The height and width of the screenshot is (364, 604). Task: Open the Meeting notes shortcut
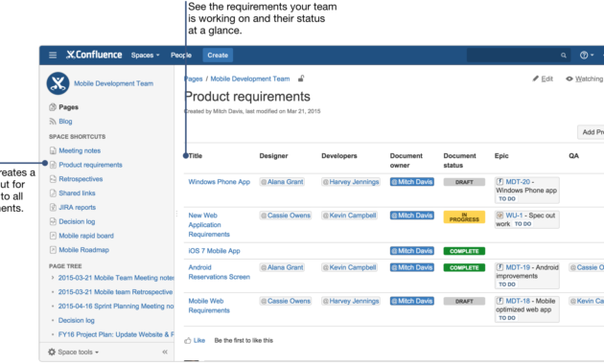pos(80,150)
